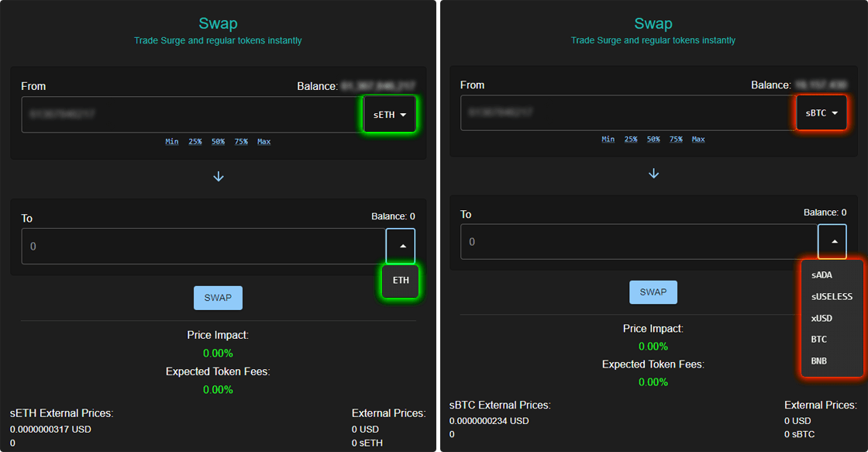Collapse the To token dropdown in right sBTC panel
Viewport: 868px width, 452px height.
point(832,242)
